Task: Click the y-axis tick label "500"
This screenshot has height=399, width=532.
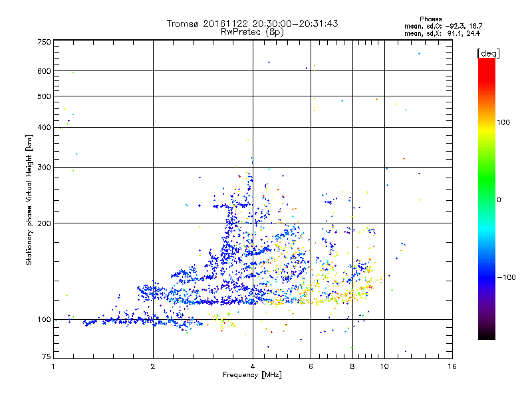Action: click(x=44, y=96)
